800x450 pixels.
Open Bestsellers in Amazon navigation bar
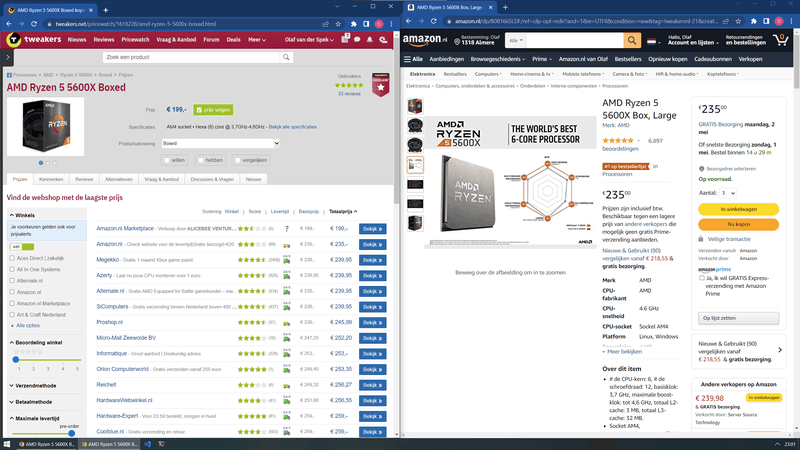click(628, 59)
